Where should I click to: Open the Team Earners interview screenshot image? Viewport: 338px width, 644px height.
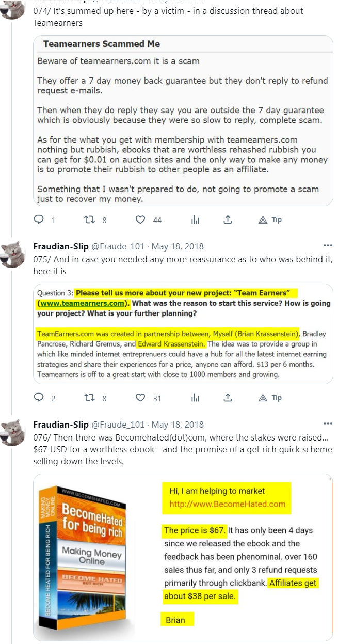click(183, 334)
